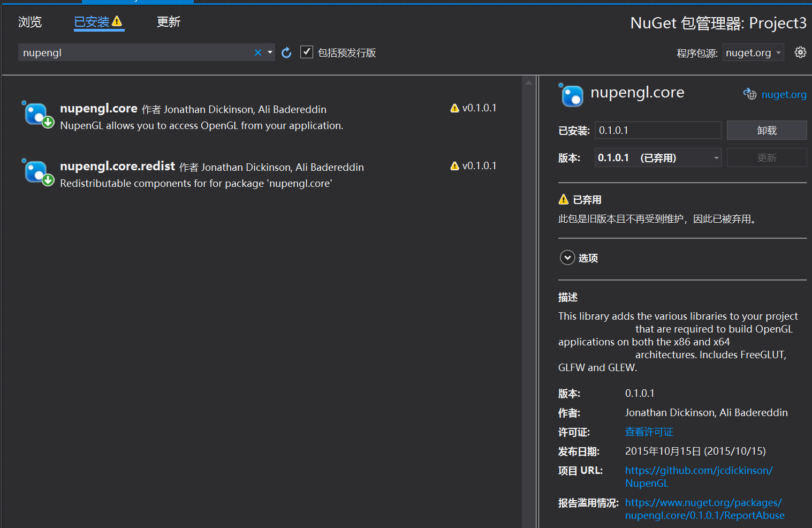The height and width of the screenshot is (528, 812).
Task: Open the 查看许可证 link
Action: tap(649, 432)
